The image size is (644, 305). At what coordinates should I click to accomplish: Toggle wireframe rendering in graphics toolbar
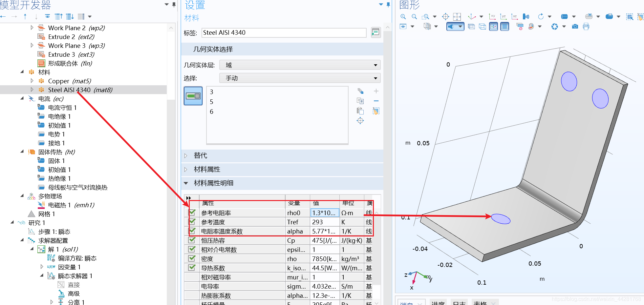pos(483,27)
